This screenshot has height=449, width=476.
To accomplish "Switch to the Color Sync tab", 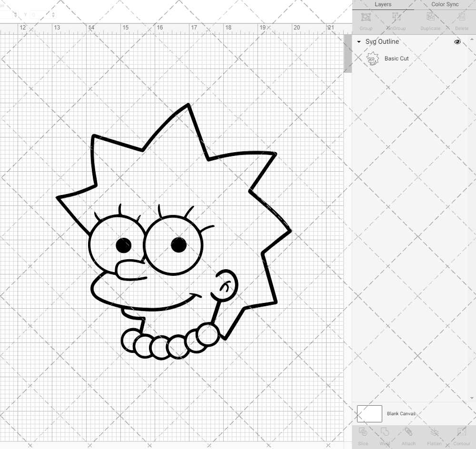I will (x=445, y=4).
